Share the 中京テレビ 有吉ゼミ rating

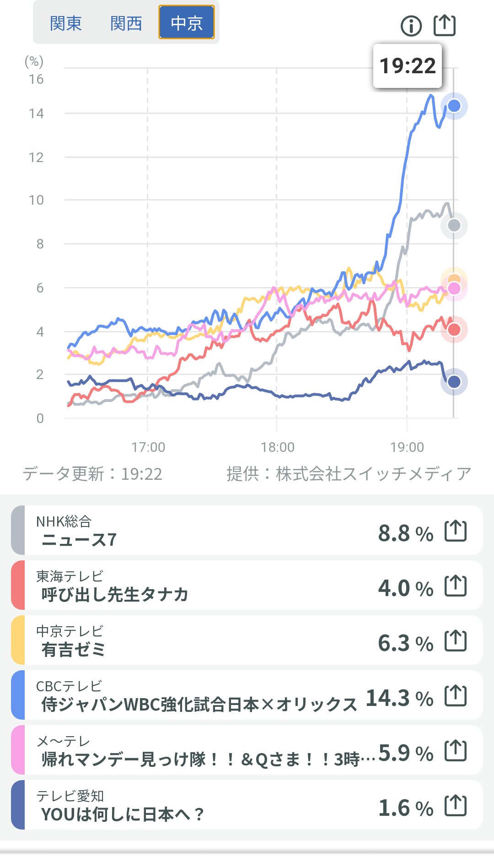tap(456, 641)
